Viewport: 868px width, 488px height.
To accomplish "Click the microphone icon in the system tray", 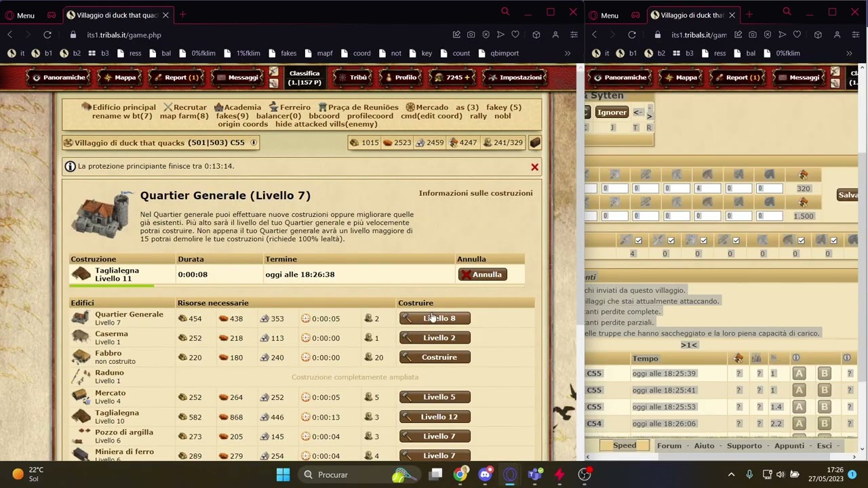I will (x=749, y=474).
